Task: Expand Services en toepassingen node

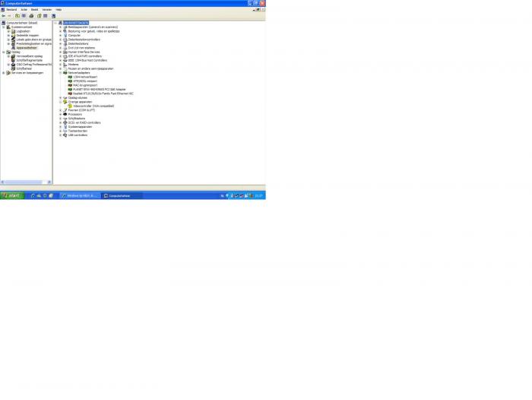Action: pos(4,73)
